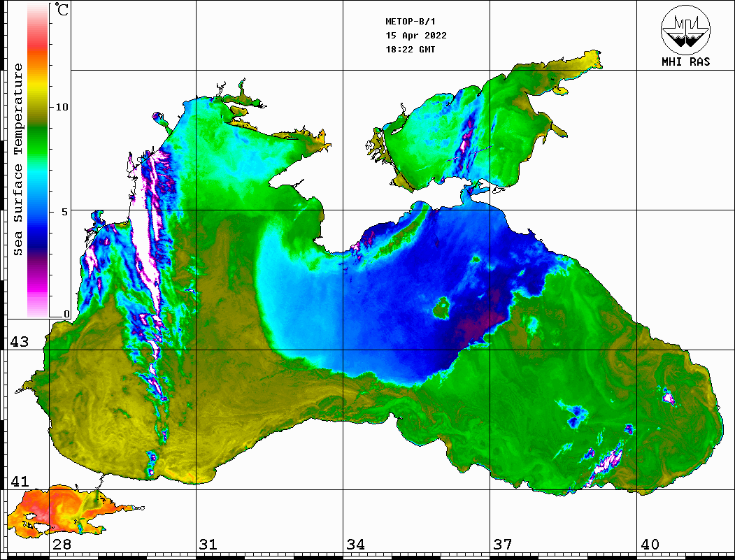Click the '18:22 GMT' time text
735x560 pixels.
(410, 49)
